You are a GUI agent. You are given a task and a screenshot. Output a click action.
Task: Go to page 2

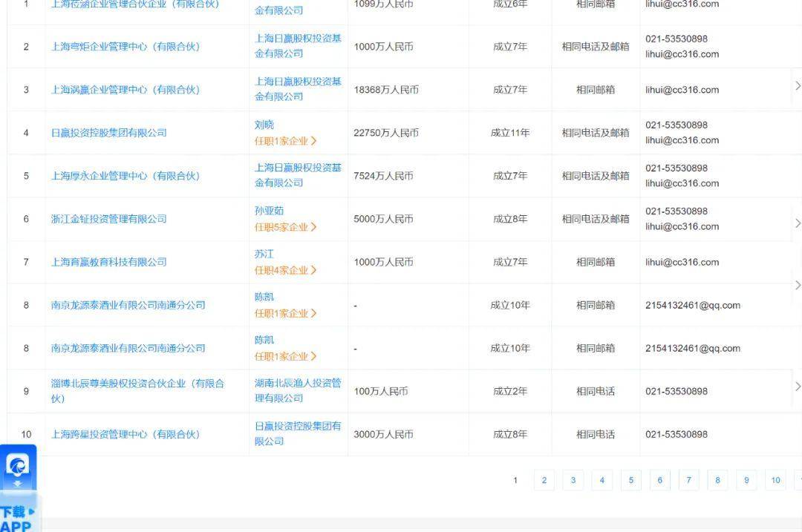pyautogui.click(x=544, y=480)
